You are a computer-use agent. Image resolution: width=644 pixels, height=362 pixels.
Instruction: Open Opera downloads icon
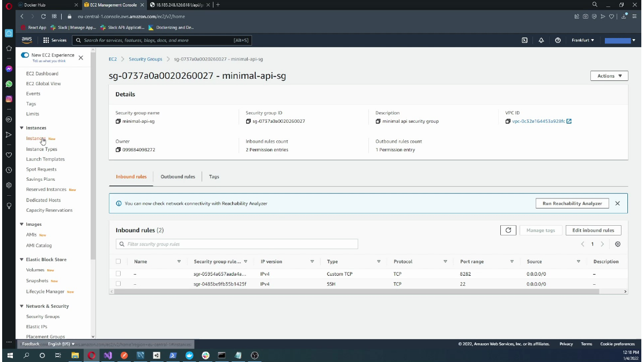pyautogui.click(x=625, y=17)
